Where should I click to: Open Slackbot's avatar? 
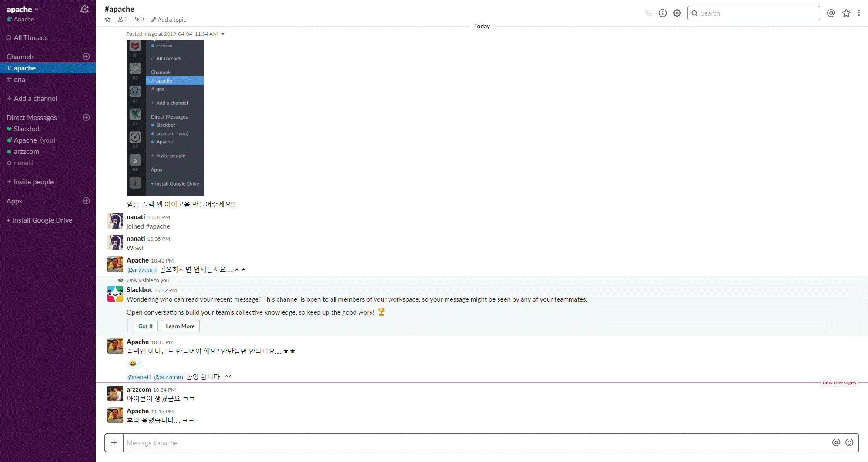[x=115, y=294]
